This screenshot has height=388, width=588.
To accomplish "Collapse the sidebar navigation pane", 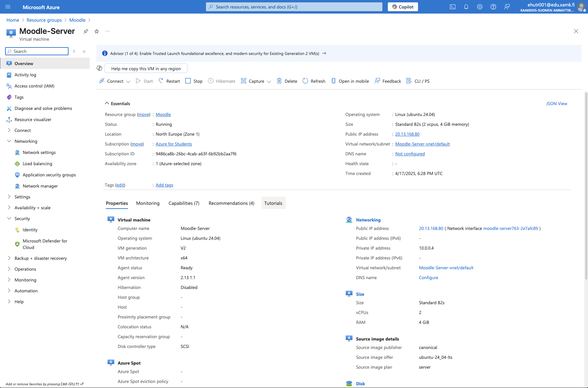I will click(84, 52).
